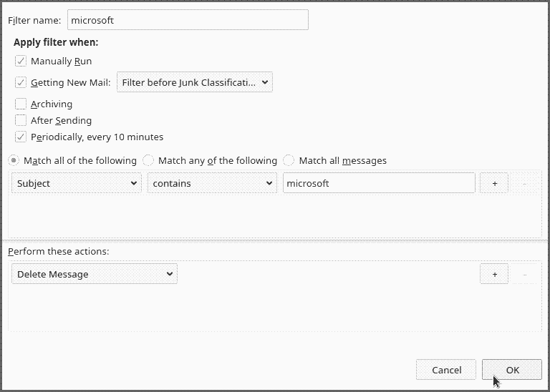Toggle Periodically every 10 minutes checkbox
The image size is (550, 392).
click(x=21, y=137)
